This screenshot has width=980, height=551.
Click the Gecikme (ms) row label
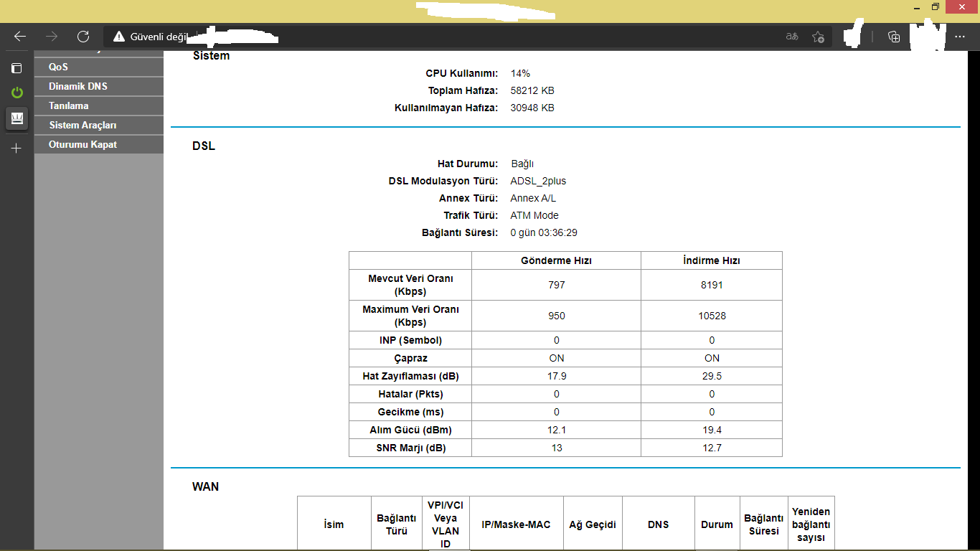point(410,412)
